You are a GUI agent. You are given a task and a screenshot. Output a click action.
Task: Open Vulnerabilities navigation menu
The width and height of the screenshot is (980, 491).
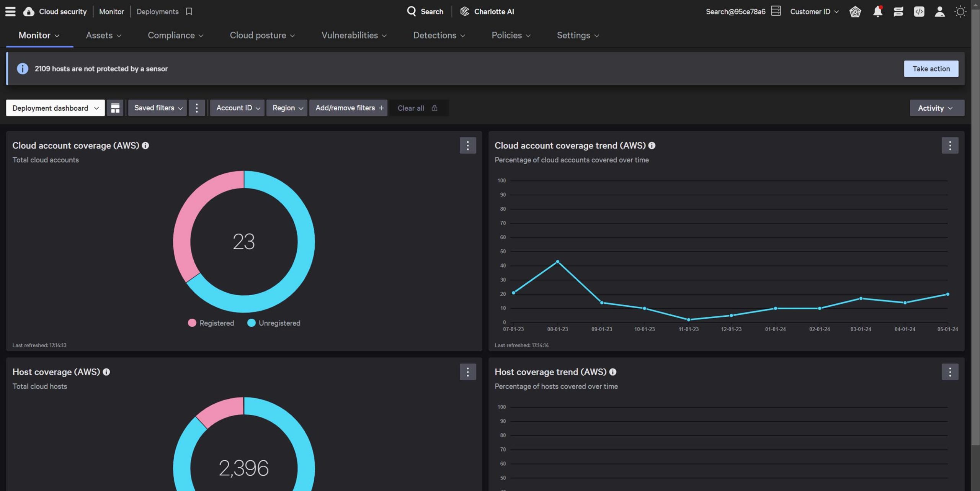[354, 35]
